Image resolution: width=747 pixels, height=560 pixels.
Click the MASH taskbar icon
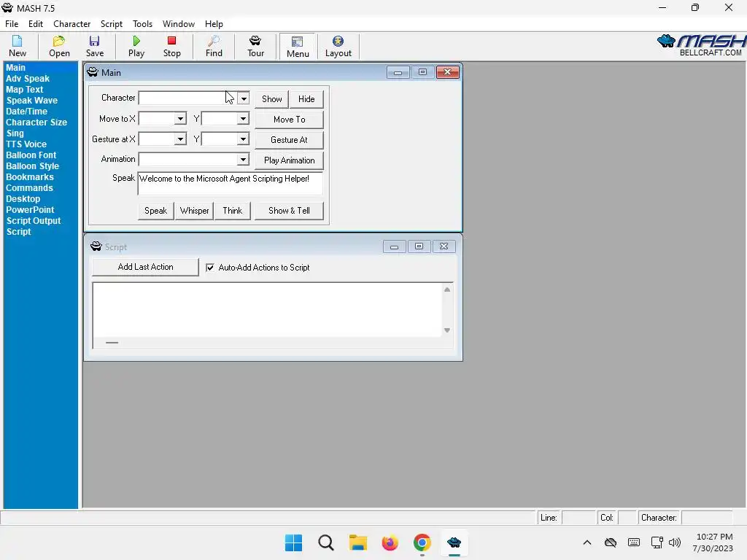point(454,542)
